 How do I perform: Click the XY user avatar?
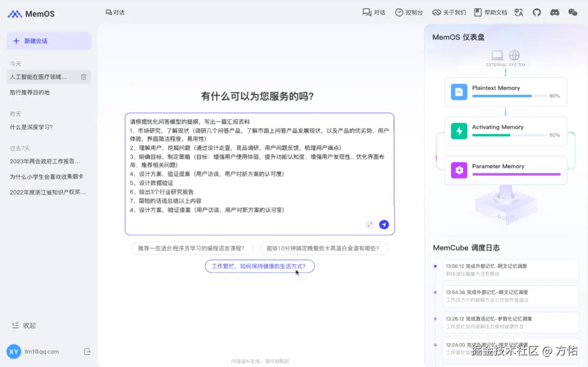[14, 352]
